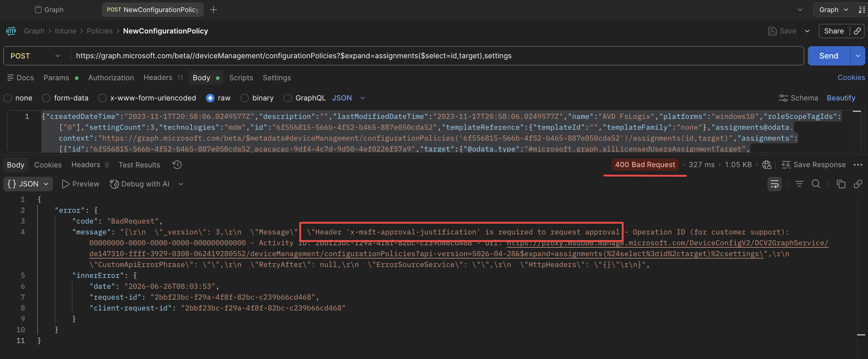
Task: Select the binary body type
Action: click(245, 98)
